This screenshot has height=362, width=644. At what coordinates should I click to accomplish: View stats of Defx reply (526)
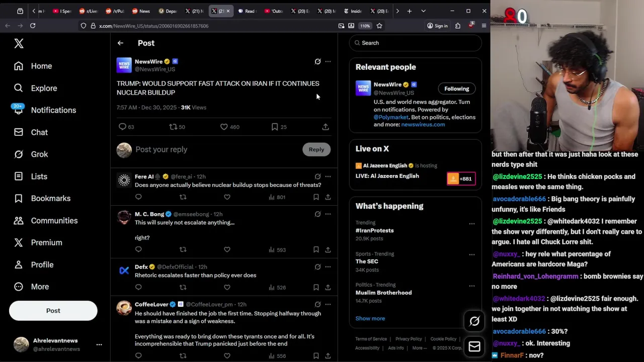(277, 288)
